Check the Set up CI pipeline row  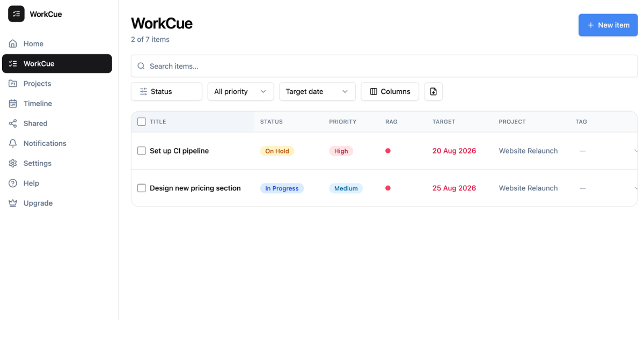pos(142,151)
